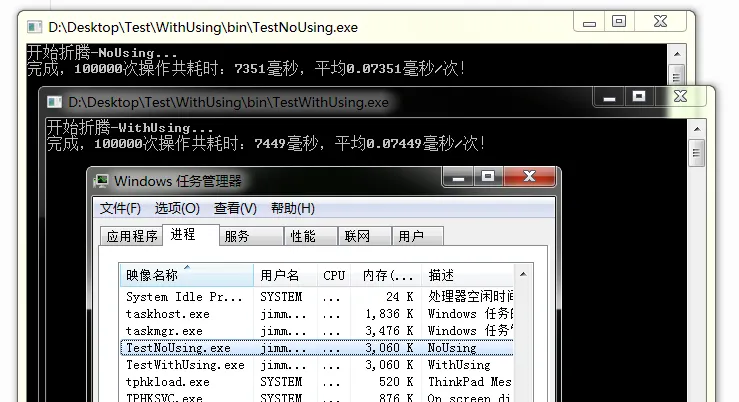Open the 文件(F) menu in Task Manager
This screenshot has height=402, width=739.
120,208
